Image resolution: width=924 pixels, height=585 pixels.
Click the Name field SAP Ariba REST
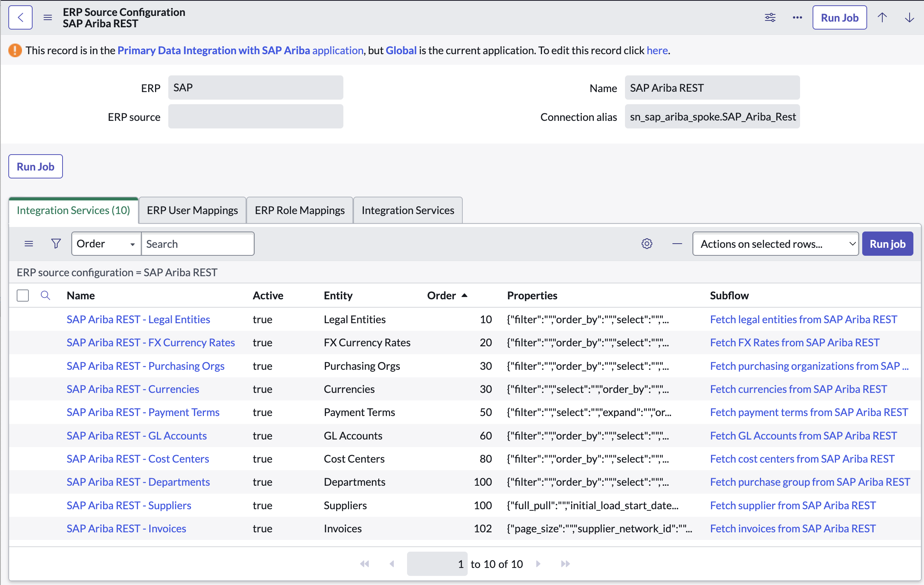pyautogui.click(x=712, y=88)
